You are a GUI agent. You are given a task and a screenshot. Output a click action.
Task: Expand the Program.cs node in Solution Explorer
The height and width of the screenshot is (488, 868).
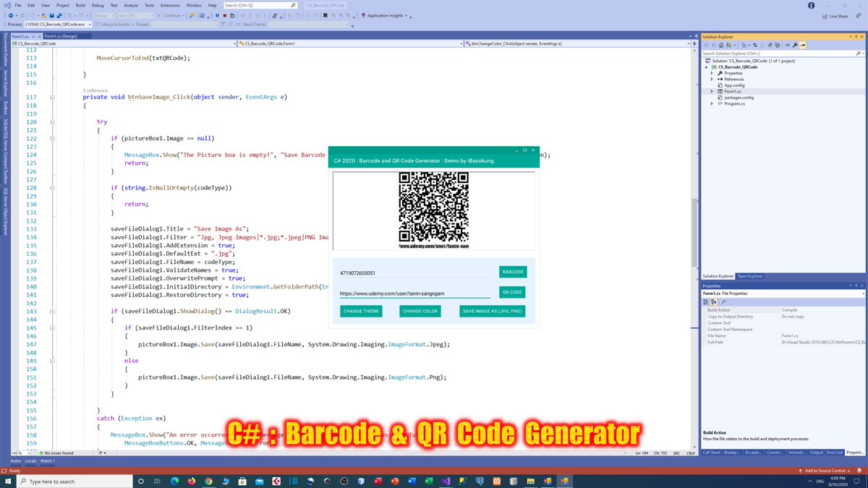point(712,103)
